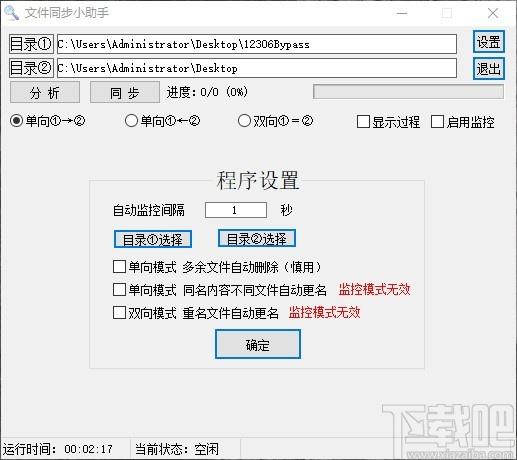
Task: Click the 程序设置 heading
Action: coord(257,180)
